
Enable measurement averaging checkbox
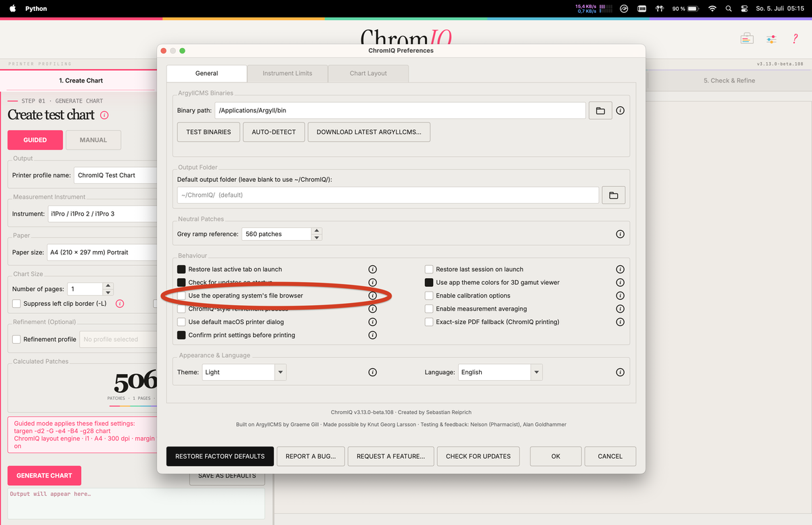point(429,309)
